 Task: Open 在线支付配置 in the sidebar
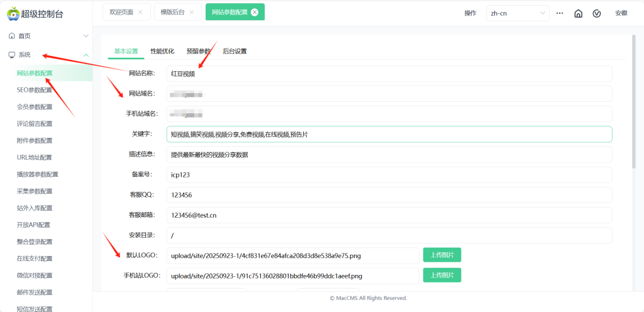(35, 259)
